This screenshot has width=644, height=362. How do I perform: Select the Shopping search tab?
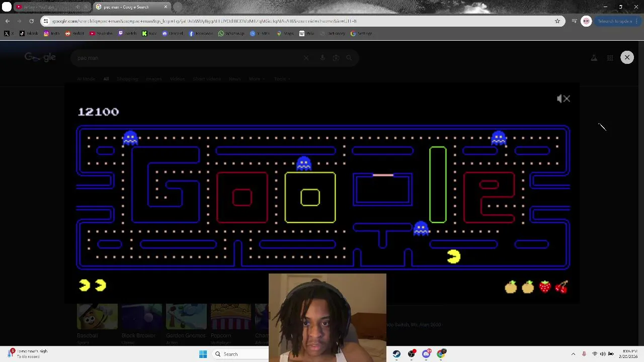127,79
